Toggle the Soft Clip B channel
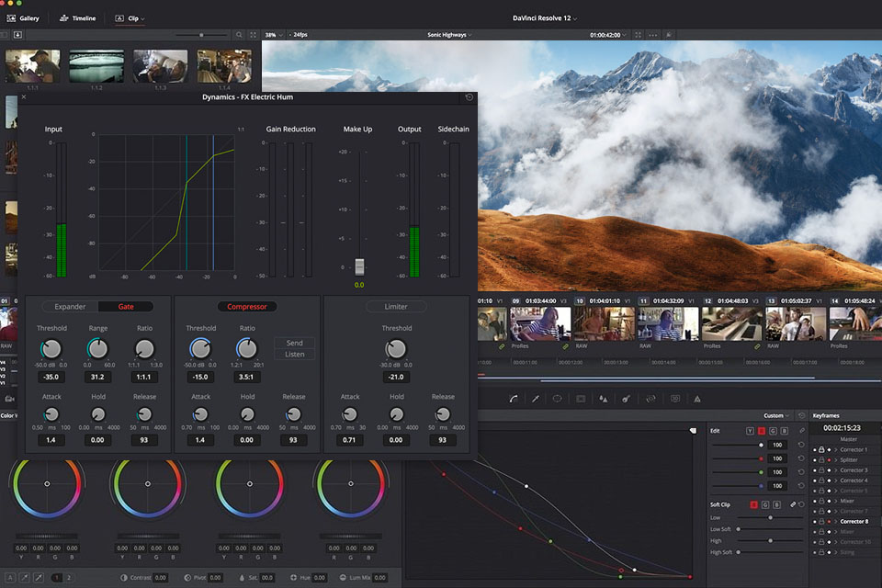The width and height of the screenshot is (882, 588). pos(777,504)
